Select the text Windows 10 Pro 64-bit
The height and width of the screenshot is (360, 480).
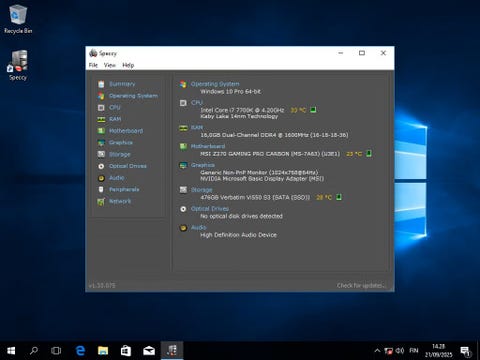tap(230, 91)
